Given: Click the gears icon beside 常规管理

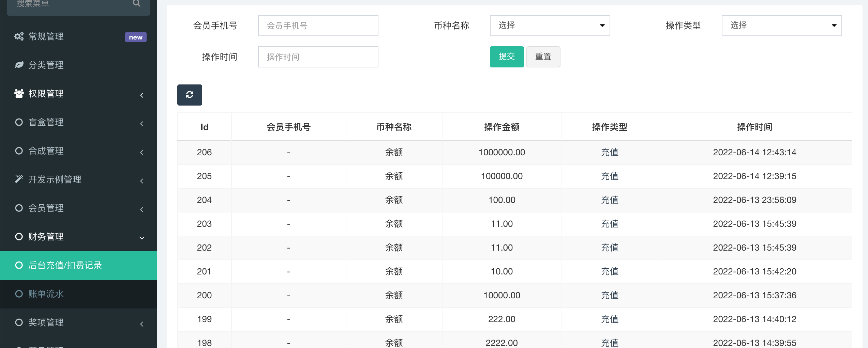Looking at the screenshot, I should [19, 36].
